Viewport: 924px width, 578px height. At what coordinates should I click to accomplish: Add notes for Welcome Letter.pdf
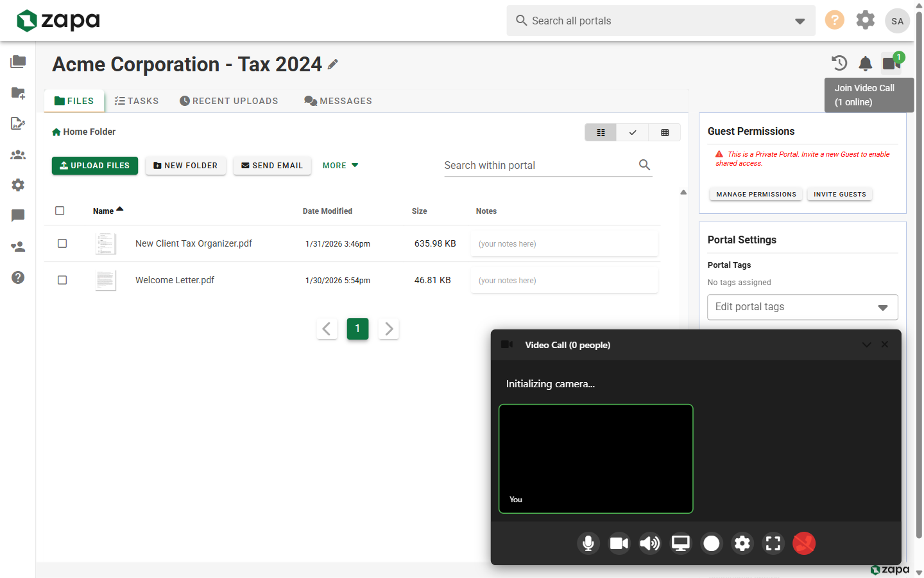pyautogui.click(x=566, y=281)
